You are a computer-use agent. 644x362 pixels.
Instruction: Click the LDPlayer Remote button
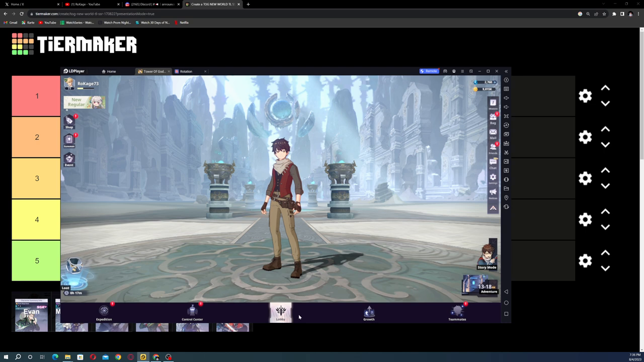coord(429,71)
